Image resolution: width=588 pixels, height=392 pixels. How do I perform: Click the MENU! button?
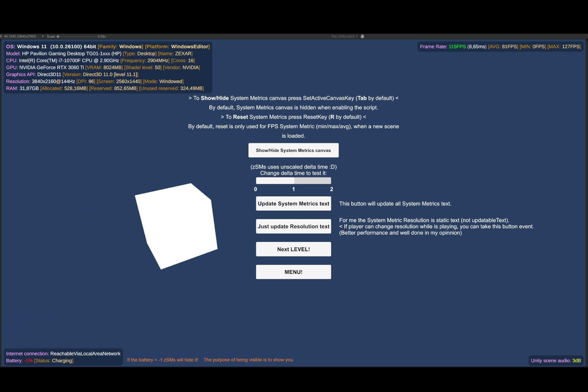pos(293,272)
